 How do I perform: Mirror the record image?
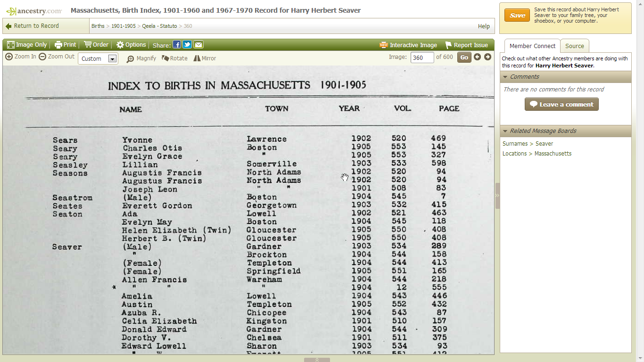coord(205,58)
